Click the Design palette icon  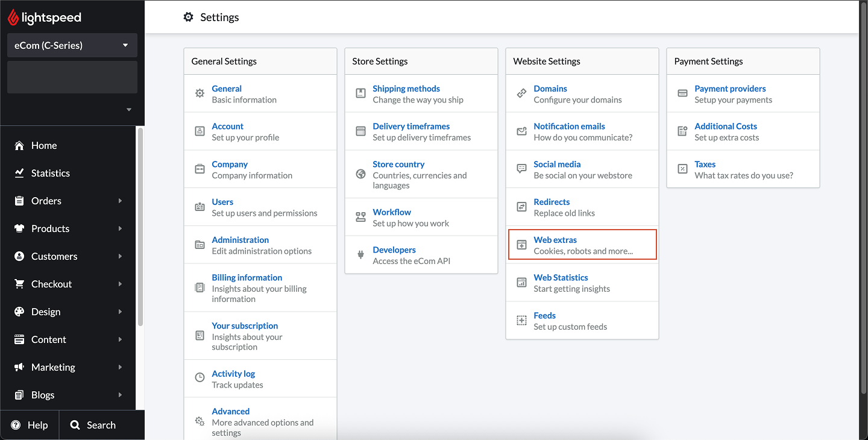19,312
